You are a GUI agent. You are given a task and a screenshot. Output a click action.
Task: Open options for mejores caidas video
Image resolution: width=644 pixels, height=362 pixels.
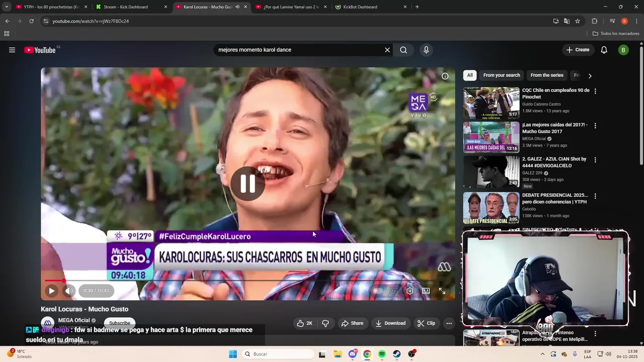[595, 126]
